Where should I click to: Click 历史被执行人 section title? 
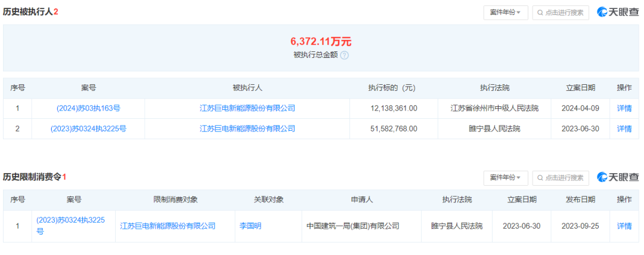point(30,12)
